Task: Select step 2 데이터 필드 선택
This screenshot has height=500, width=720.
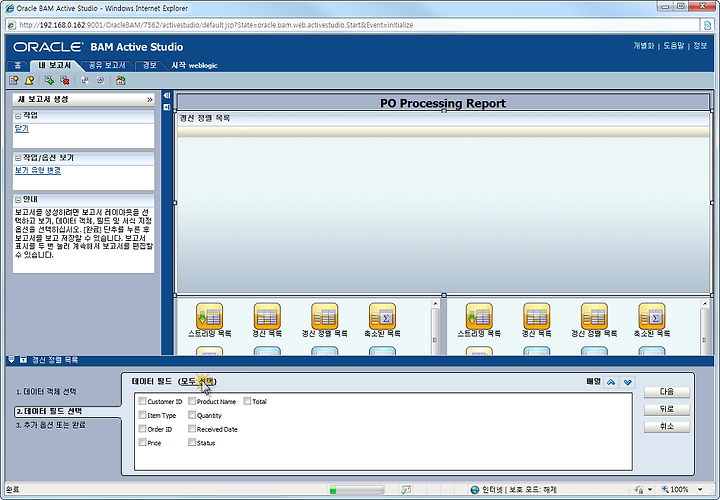Action: (x=50, y=411)
